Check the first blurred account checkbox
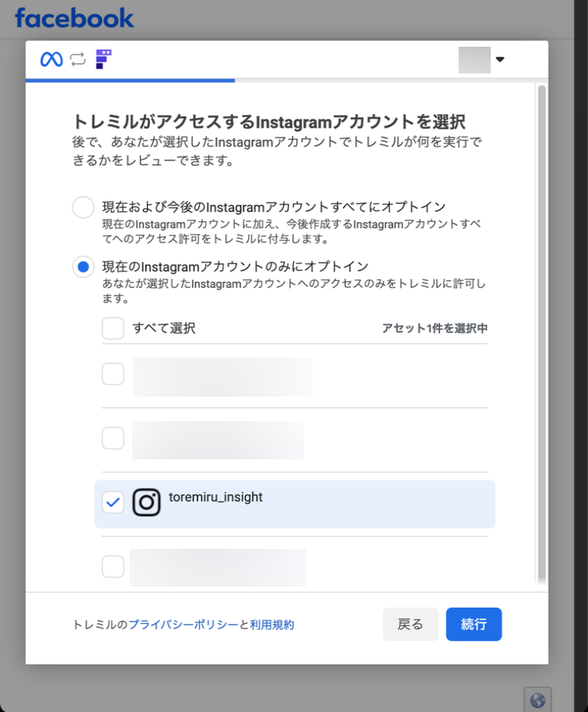Viewport: 588px width, 712px height. pyautogui.click(x=113, y=374)
